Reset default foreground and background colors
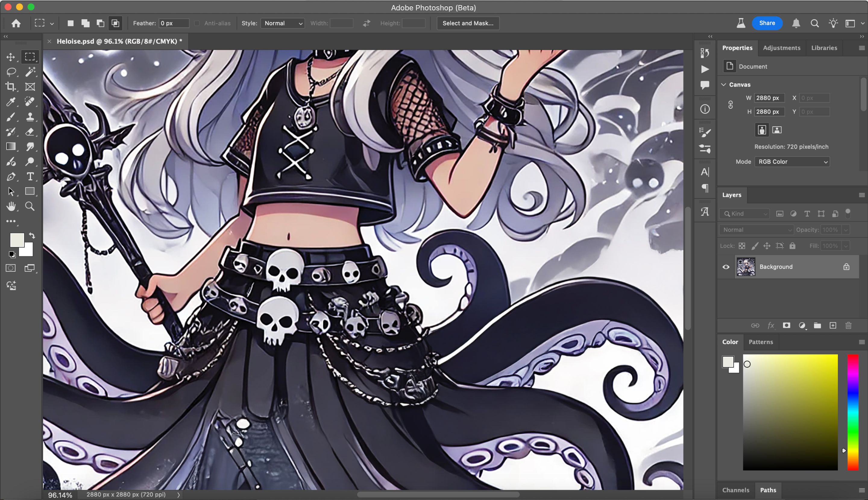The width and height of the screenshot is (868, 500). (12, 255)
